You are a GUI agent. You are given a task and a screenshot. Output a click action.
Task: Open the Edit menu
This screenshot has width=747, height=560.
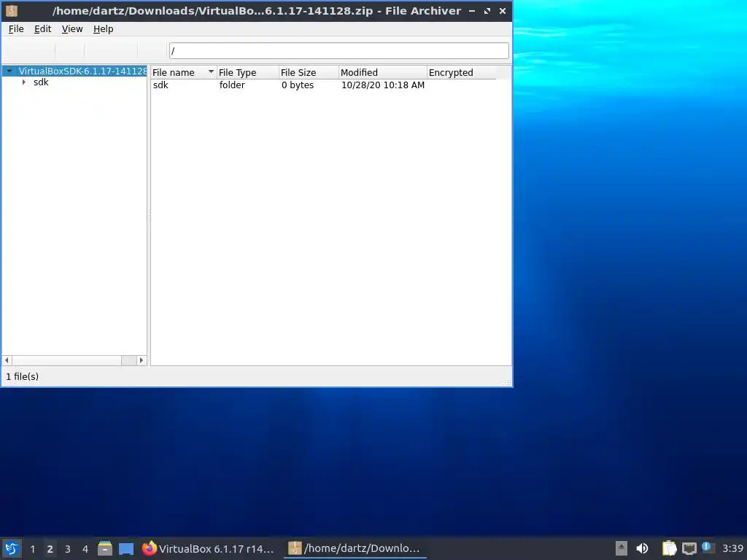point(42,29)
